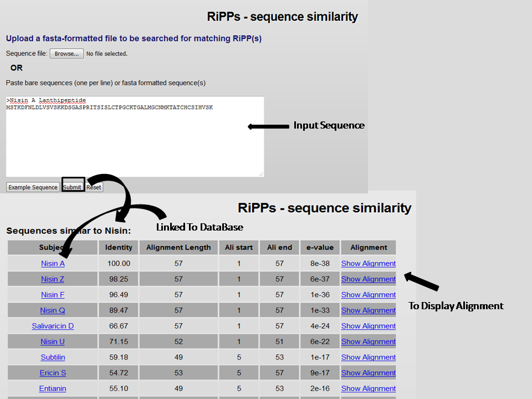Viewport: 532px width, 399px height.
Task: Show Alignment for Entianin
Action: tap(368, 388)
